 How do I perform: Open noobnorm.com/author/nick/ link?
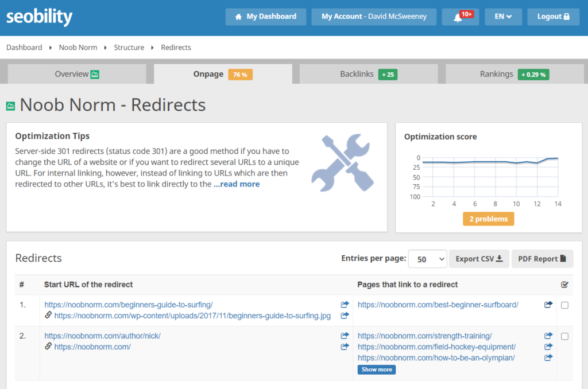coord(102,336)
